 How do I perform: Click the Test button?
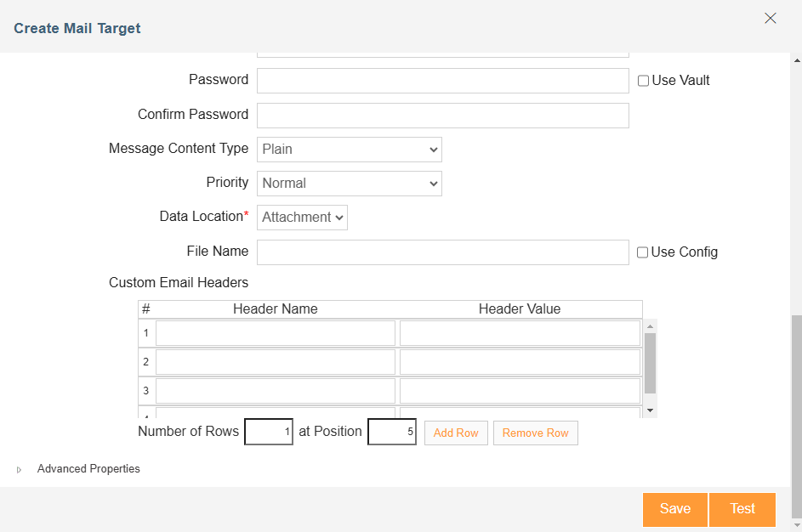click(742, 509)
